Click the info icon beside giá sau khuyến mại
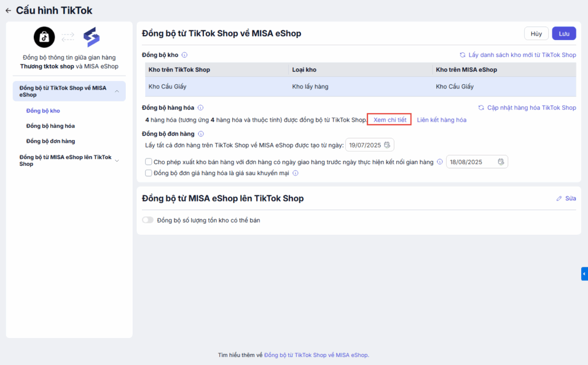Image resolution: width=588 pixels, height=365 pixels. pos(296,173)
